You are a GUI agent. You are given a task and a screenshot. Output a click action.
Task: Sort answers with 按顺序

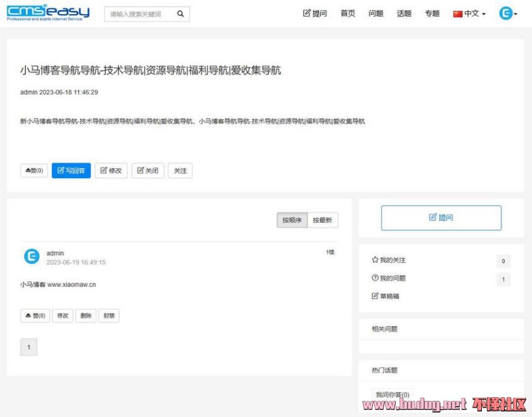pos(292,220)
